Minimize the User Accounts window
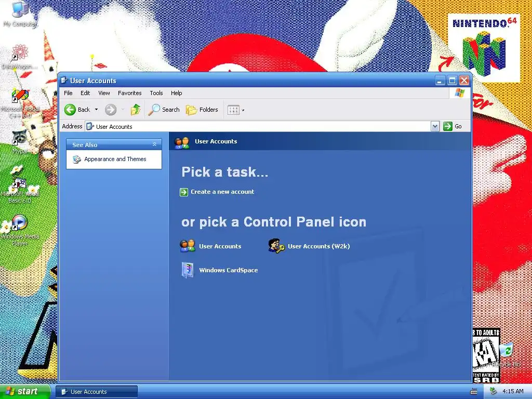This screenshot has height=399, width=532. point(440,81)
